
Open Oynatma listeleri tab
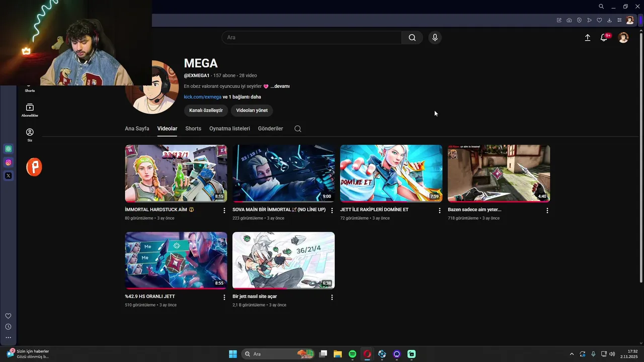click(229, 129)
